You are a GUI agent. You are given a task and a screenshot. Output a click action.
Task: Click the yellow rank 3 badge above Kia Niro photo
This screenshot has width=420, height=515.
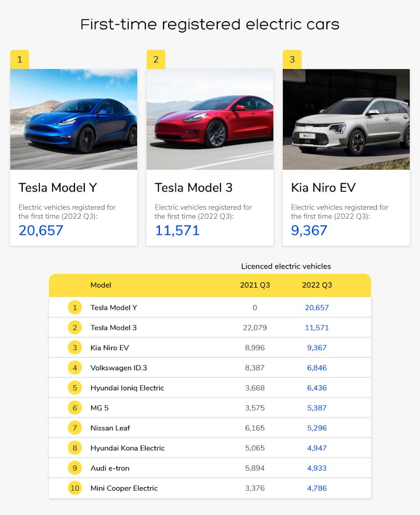292,59
